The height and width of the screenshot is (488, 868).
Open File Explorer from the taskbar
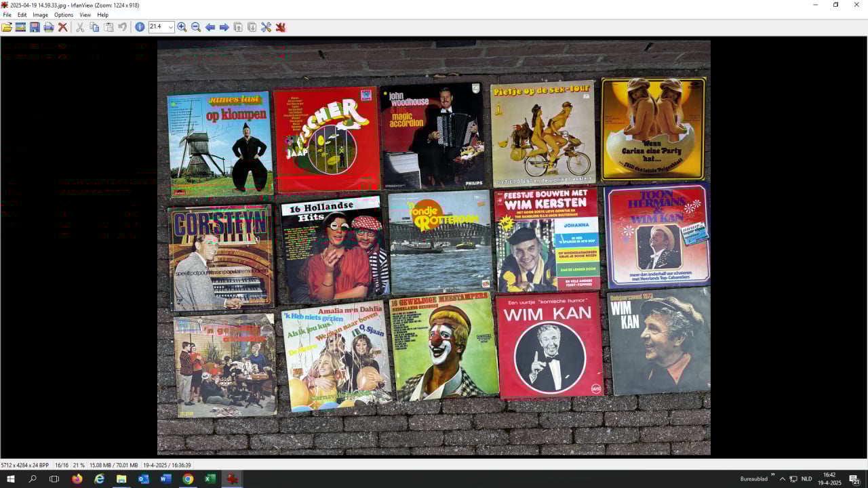click(x=121, y=479)
